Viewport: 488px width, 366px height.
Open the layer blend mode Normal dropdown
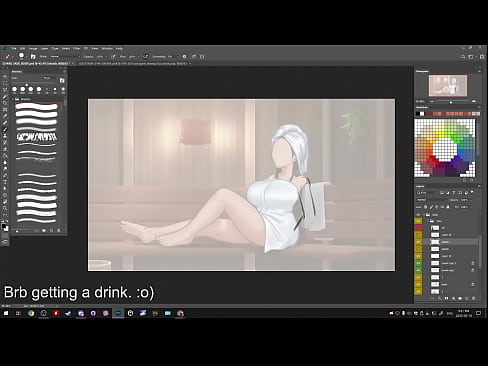pyautogui.click(x=432, y=200)
